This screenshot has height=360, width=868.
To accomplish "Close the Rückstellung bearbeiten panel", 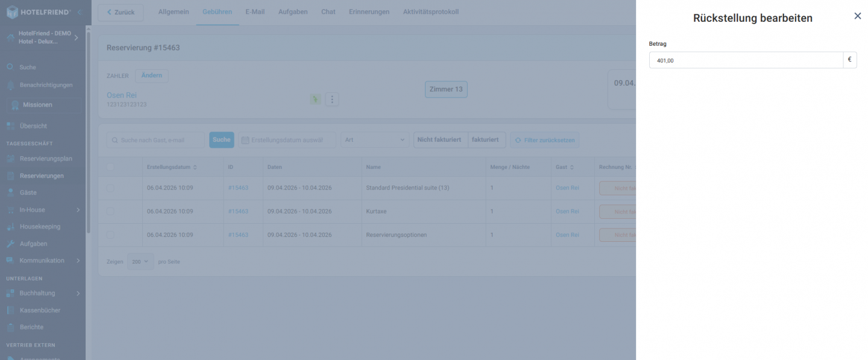I will 857,16.
